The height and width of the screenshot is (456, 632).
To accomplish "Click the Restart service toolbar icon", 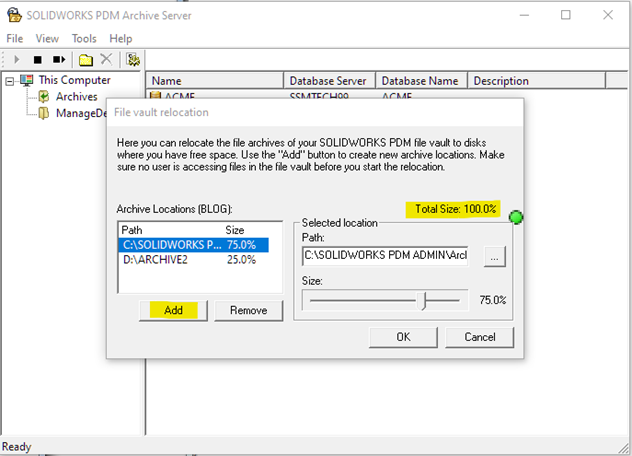I will click(59, 60).
